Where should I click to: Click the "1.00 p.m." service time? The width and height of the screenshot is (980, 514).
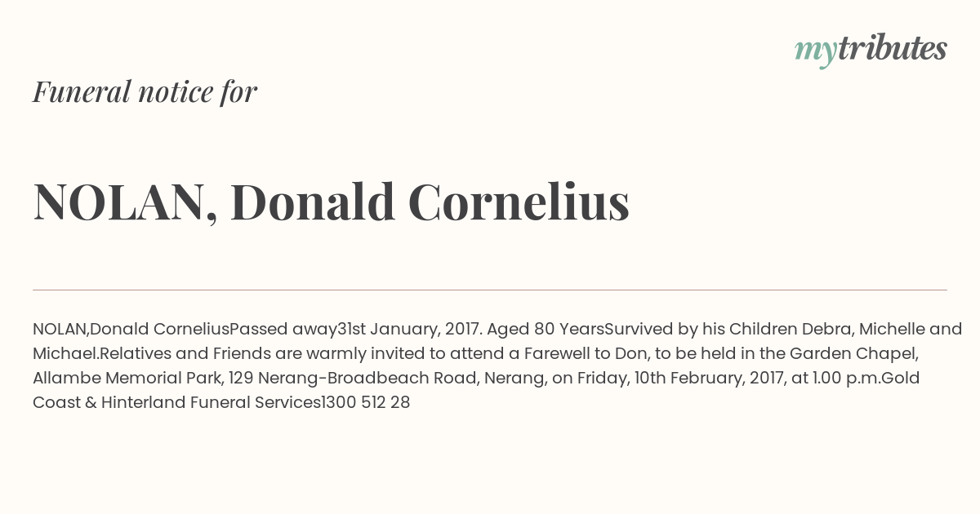pyautogui.click(x=842, y=379)
